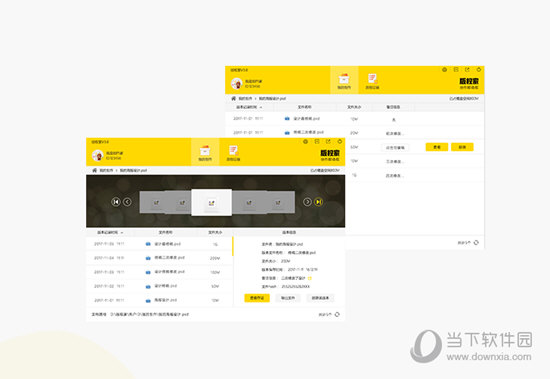Click refresh sync icon at front window bottom
550x379 pixels.
[337, 314]
